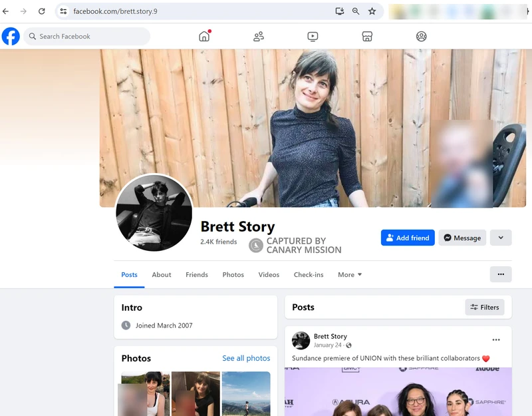The height and width of the screenshot is (416, 532).
Task: Click the browser forward arrow
Action: coord(23,11)
